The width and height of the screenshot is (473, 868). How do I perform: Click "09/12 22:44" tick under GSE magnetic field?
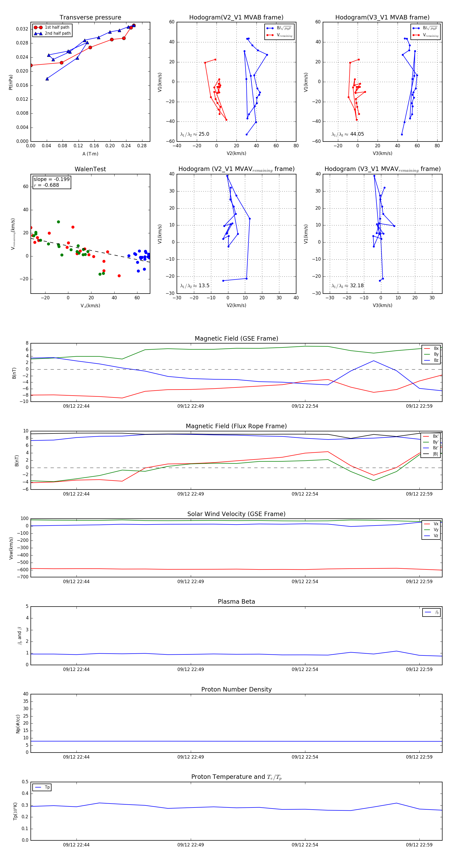(x=76, y=406)
